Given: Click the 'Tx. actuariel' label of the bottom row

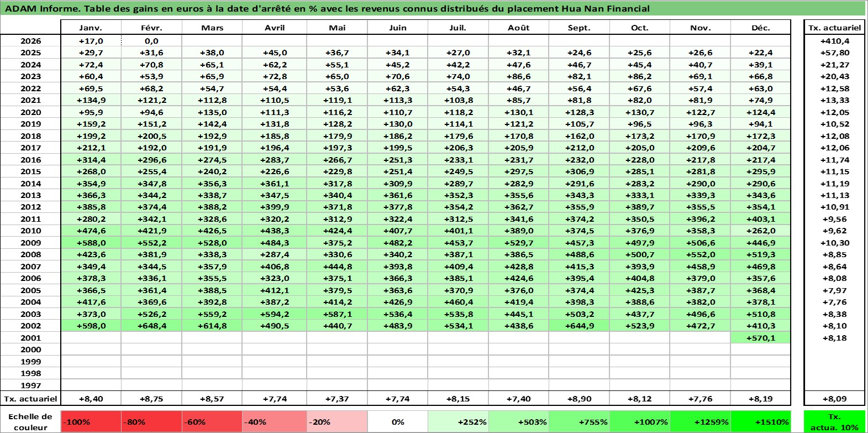Looking at the screenshot, I should 30,399.
